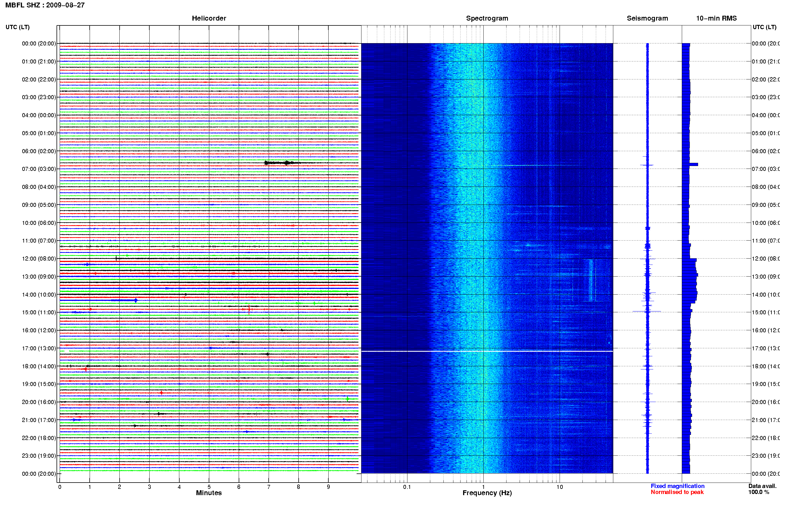Click the tall RMS bar just before 07:00
The image size is (812, 508).
point(690,164)
